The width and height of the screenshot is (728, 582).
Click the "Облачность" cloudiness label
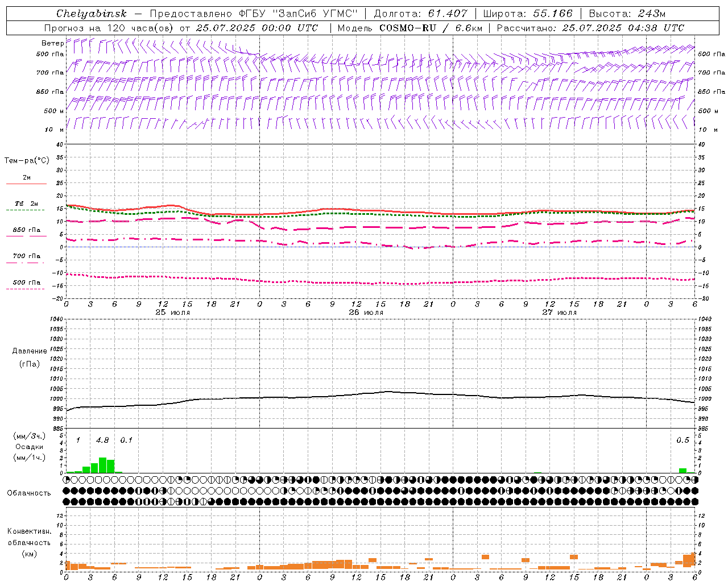click(x=29, y=493)
